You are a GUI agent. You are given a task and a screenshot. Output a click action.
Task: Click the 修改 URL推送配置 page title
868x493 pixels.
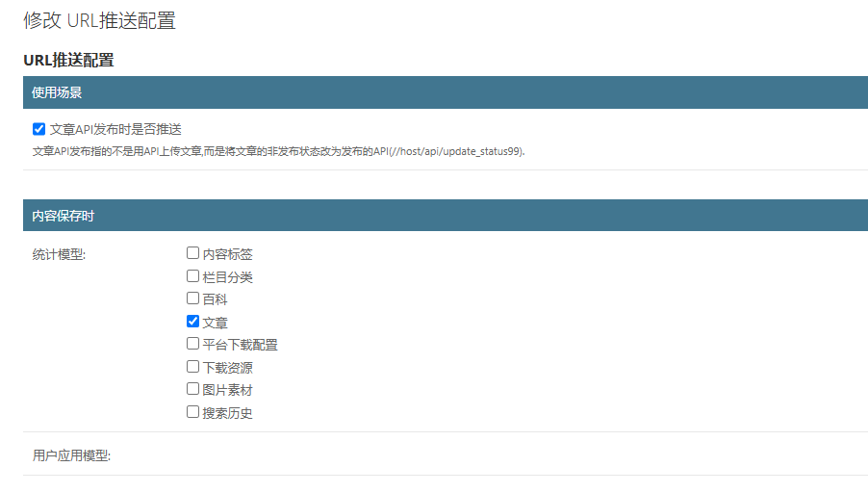tap(99, 21)
